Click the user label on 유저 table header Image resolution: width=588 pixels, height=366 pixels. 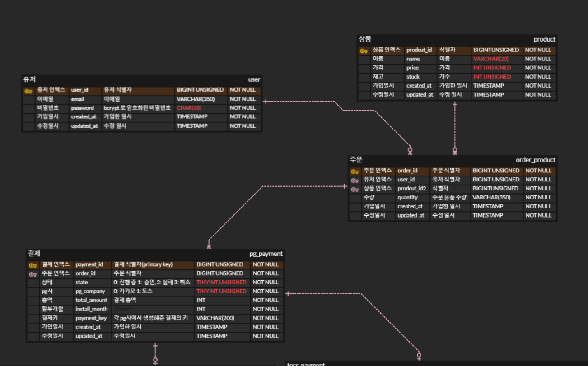pos(255,79)
